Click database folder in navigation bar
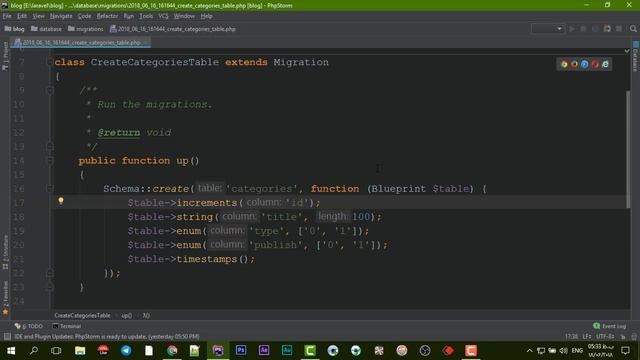Screen dimensions: 640x360 coord(46,29)
